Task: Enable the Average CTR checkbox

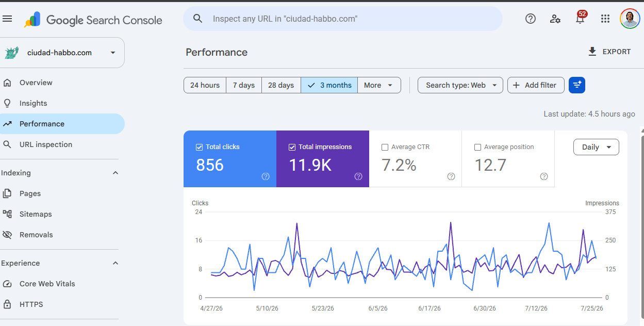Action: [x=385, y=147]
